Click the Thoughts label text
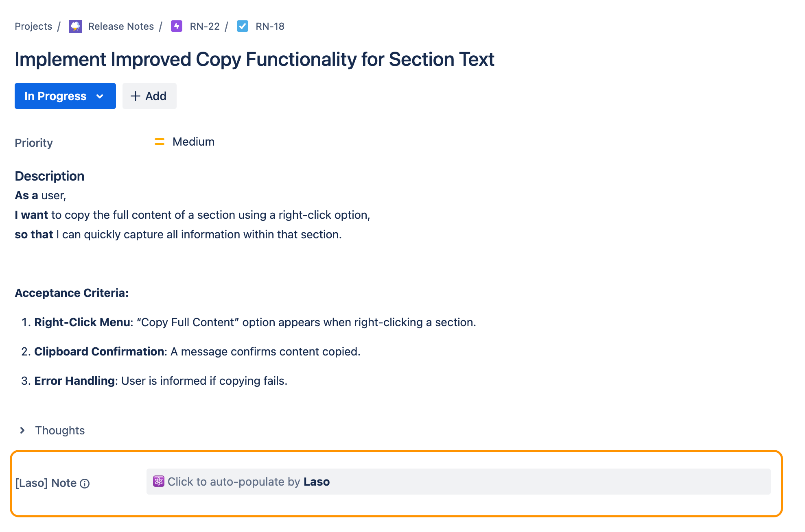Viewport: 805px width, 532px height. click(60, 430)
